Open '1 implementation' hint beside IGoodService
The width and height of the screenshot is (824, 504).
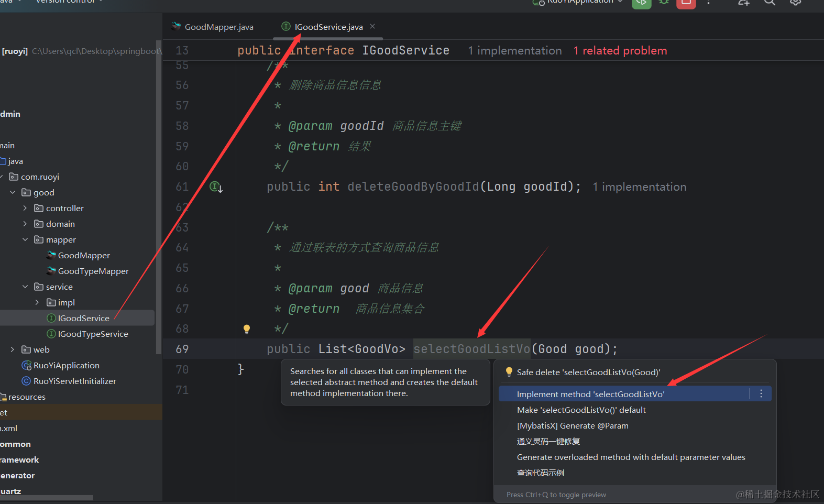(x=515, y=50)
